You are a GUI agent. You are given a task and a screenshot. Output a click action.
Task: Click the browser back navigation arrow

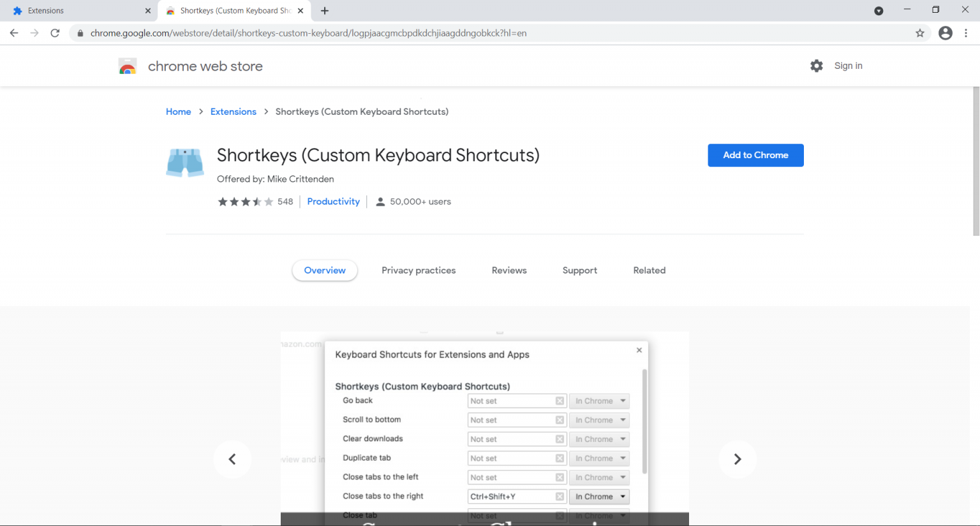click(x=14, y=33)
